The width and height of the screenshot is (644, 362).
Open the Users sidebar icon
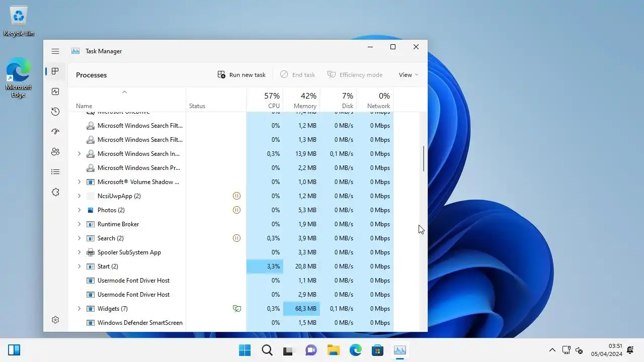pyautogui.click(x=55, y=152)
